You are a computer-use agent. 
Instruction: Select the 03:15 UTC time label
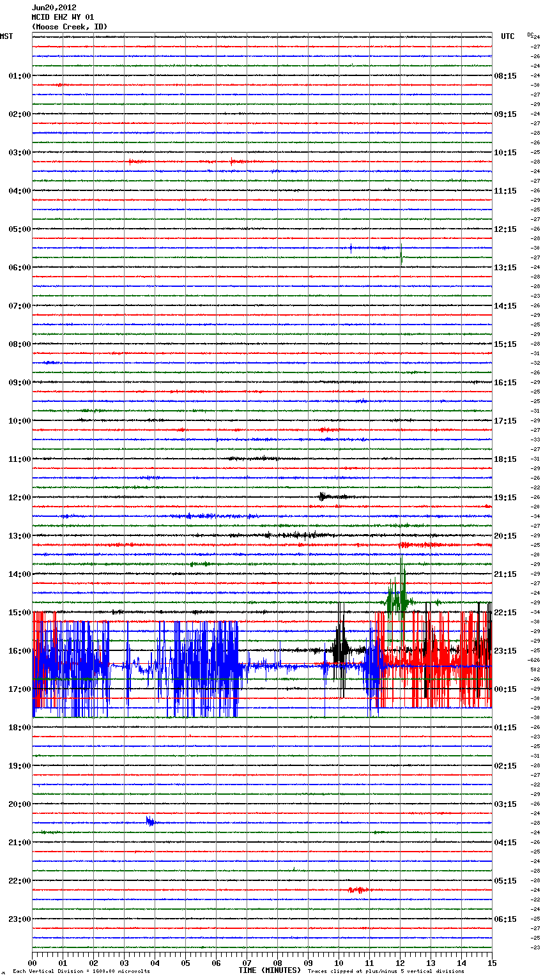[505, 804]
